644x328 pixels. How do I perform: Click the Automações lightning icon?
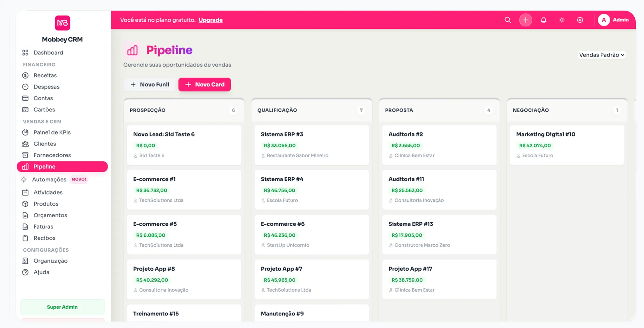[x=24, y=179]
